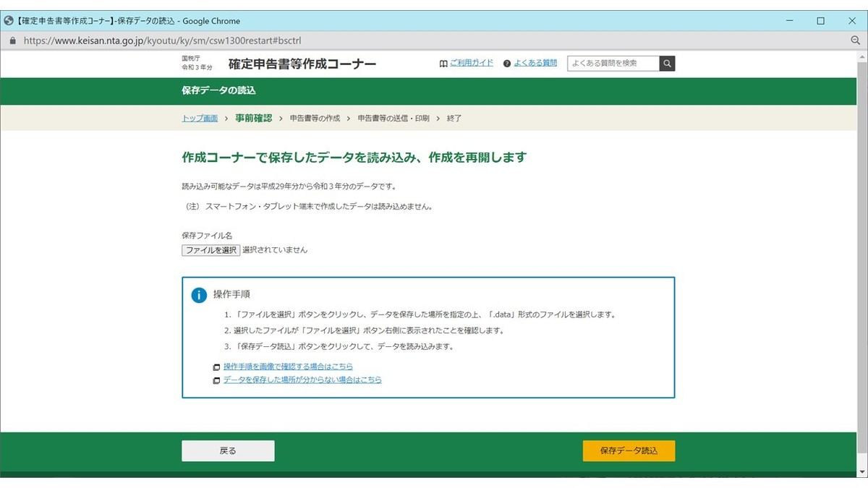Click the scrollbar up arrow
The width and height of the screenshot is (868, 488).
point(861,57)
